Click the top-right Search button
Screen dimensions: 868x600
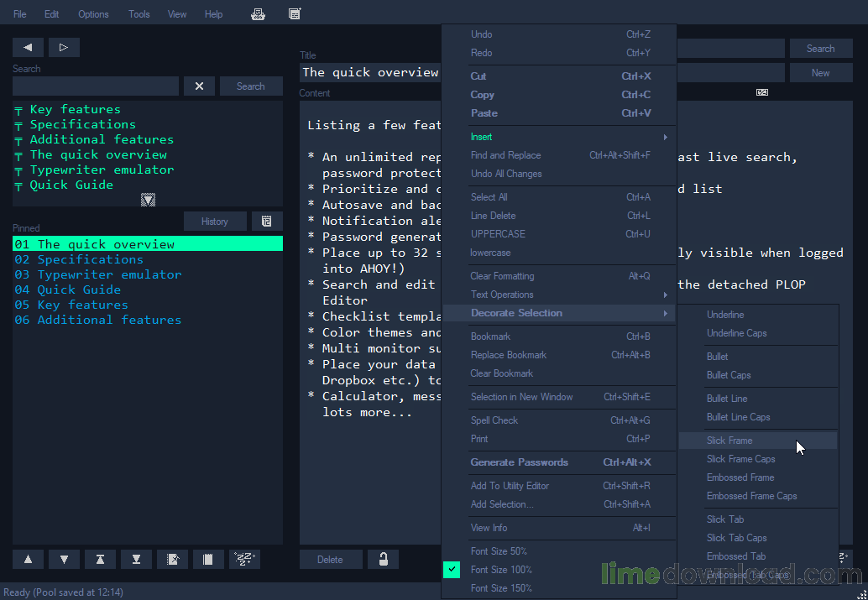coord(820,49)
